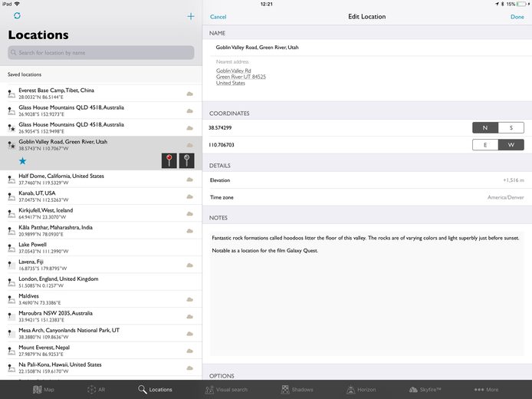Click the search for location by name field
This screenshot has height=399, width=532.
click(x=101, y=53)
